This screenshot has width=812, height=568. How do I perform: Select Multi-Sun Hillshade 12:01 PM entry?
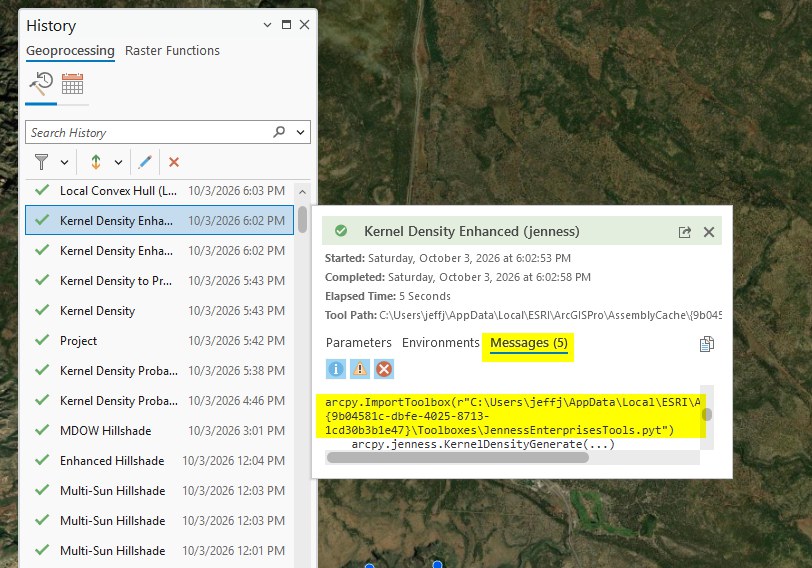[160, 551]
